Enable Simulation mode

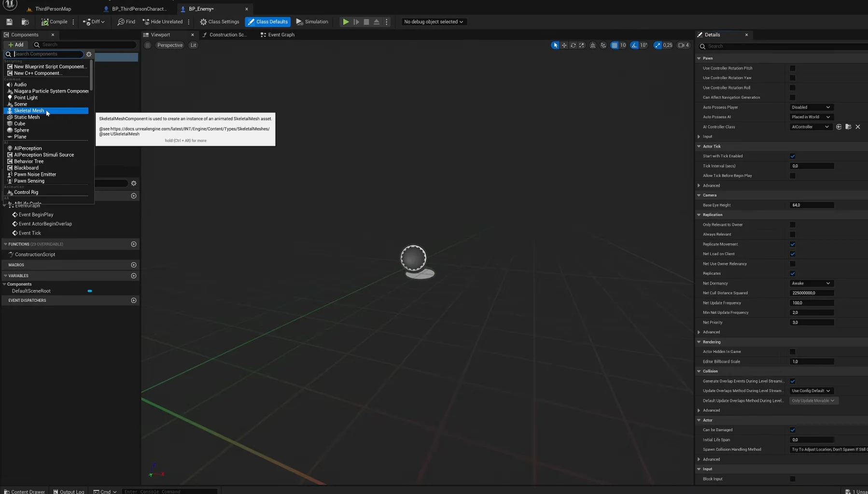312,22
